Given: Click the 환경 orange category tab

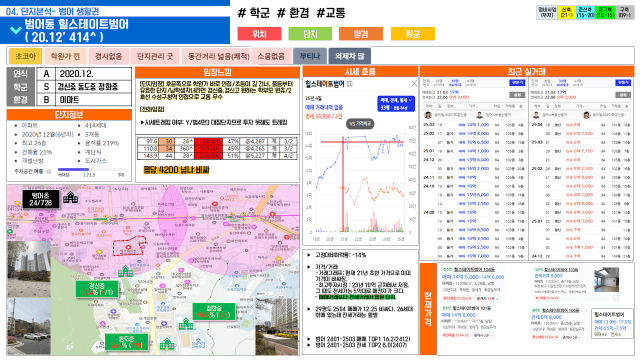Looking at the screenshot, I should point(361,34).
